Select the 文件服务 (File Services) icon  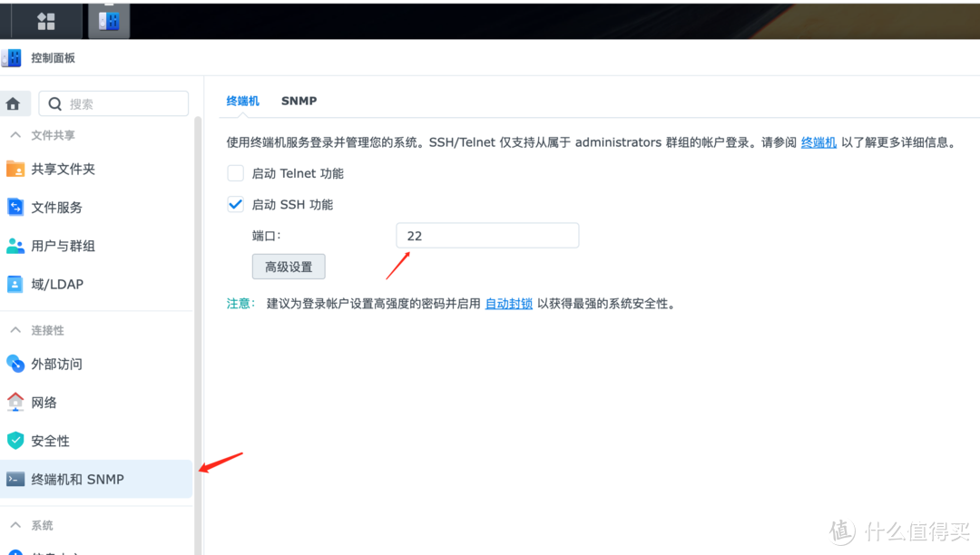point(16,207)
